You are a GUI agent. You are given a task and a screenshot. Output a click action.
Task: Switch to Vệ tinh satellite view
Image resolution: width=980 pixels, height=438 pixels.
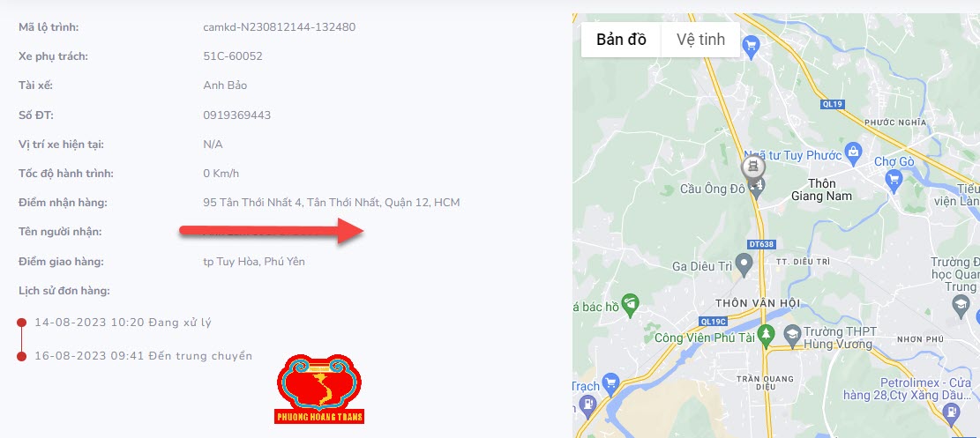pyautogui.click(x=700, y=40)
